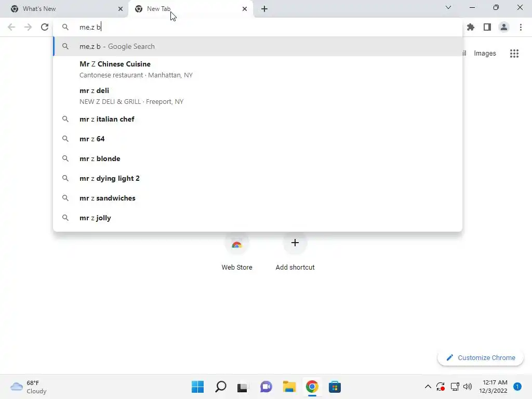
Task: Open the network tray icon
Action: (x=455, y=387)
